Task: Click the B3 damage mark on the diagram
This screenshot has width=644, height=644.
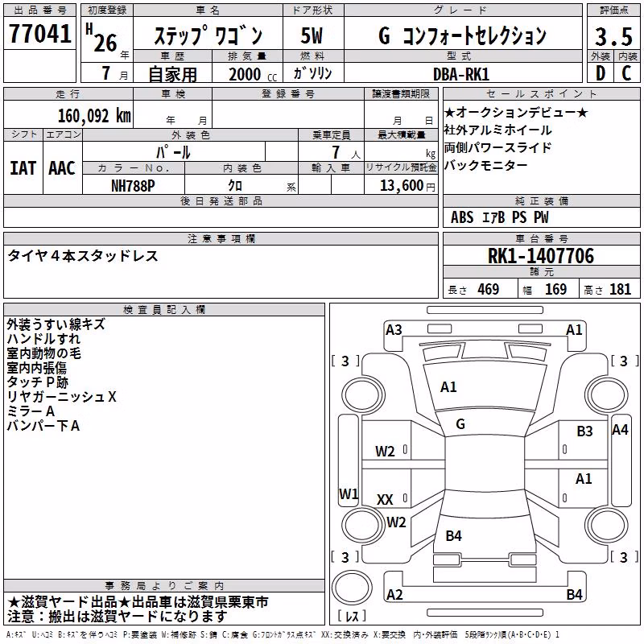Action: pyautogui.click(x=584, y=431)
